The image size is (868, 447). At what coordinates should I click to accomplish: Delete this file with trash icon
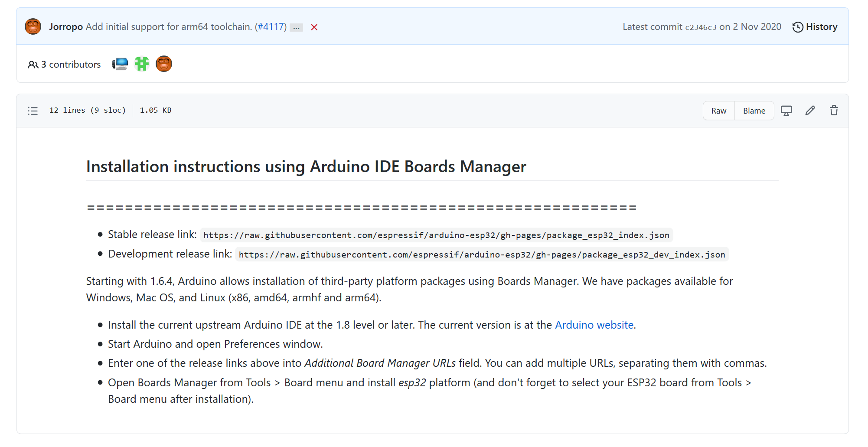834,111
